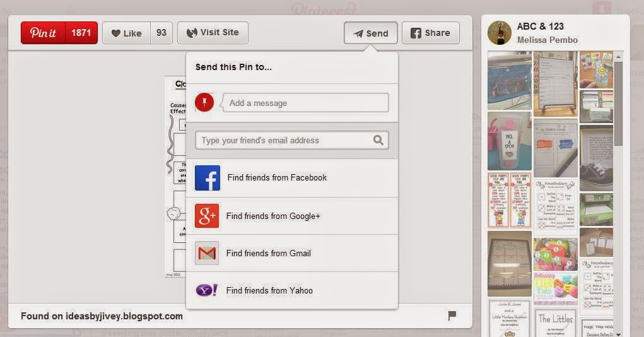Screen dimensions: 644x337
Task: Click the search magnifier icon in email field
Action: pos(378,140)
